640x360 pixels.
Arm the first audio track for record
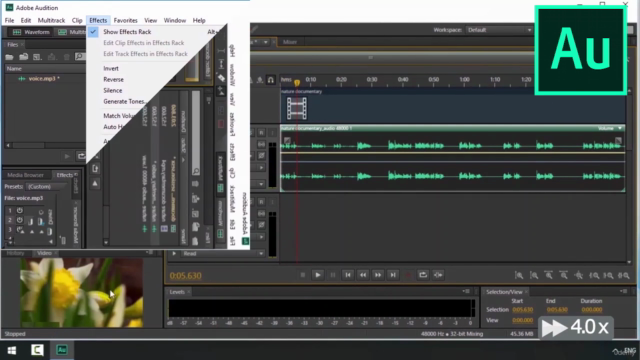click(261, 133)
